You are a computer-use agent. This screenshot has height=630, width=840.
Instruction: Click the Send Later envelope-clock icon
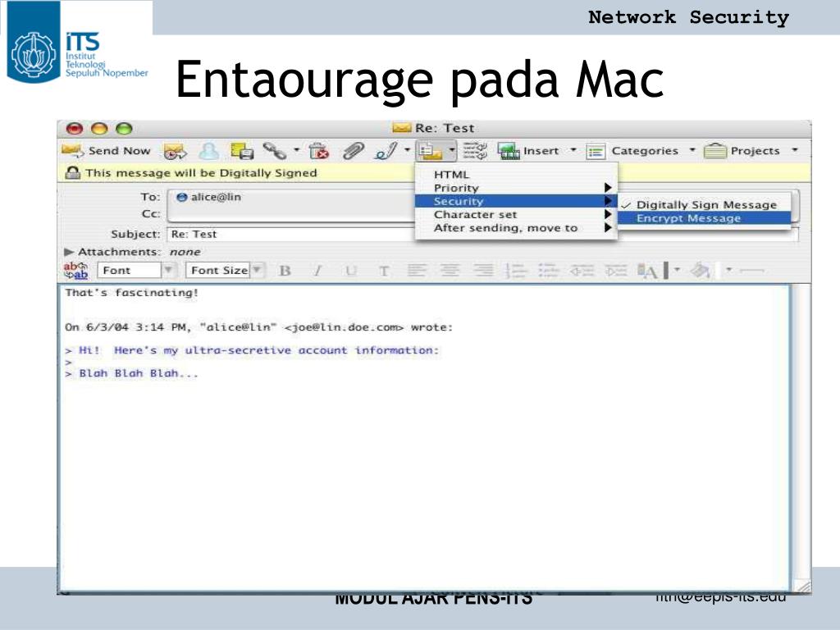pyautogui.click(x=176, y=152)
